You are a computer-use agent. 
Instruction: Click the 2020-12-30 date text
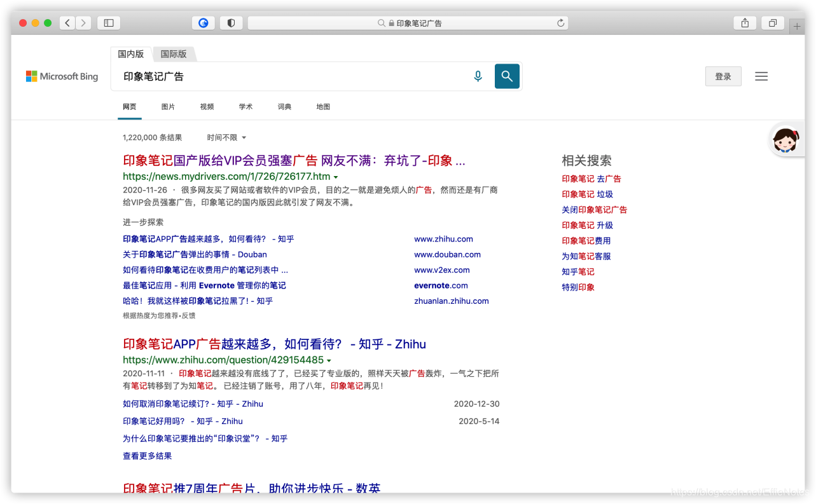[477, 404]
